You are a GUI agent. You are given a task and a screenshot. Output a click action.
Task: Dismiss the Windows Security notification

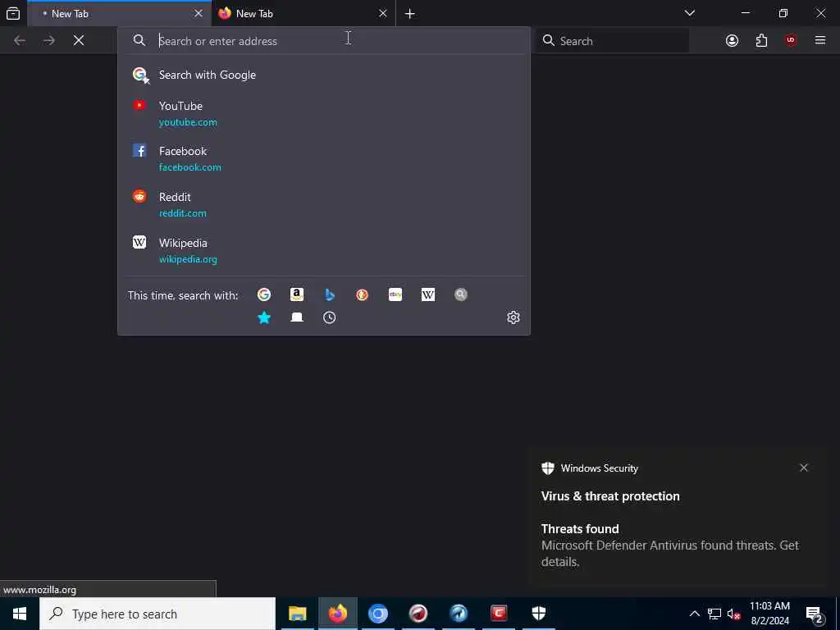coord(804,468)
